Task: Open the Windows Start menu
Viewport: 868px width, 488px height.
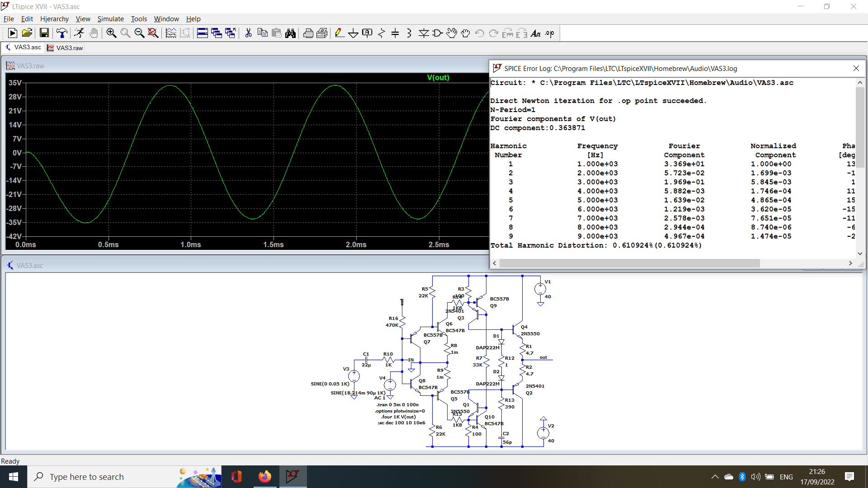Action: tap(14, 477)
